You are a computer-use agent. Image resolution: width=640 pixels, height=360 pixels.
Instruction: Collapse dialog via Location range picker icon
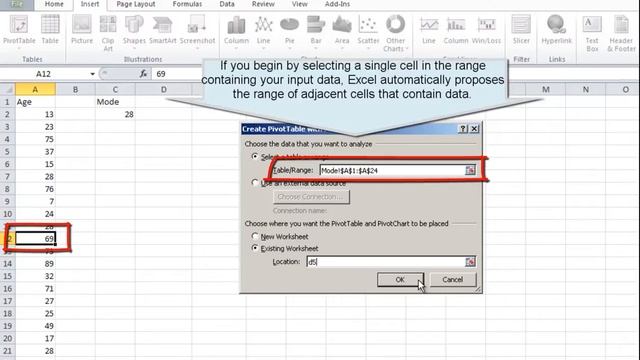tap(470, 262)
